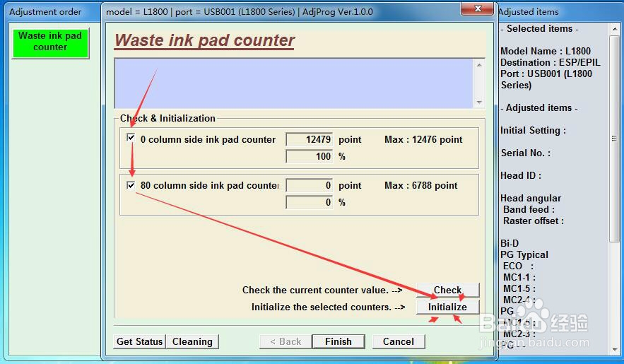
Task: Click the 'Initial Setting :' text
Action: coord(533,131)
